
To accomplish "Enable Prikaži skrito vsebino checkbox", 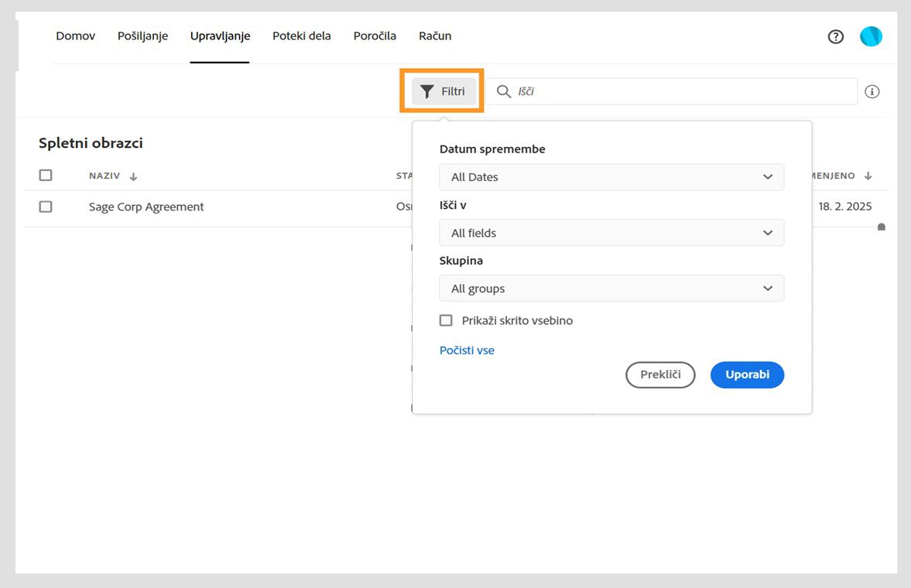I will pos(446,320).
